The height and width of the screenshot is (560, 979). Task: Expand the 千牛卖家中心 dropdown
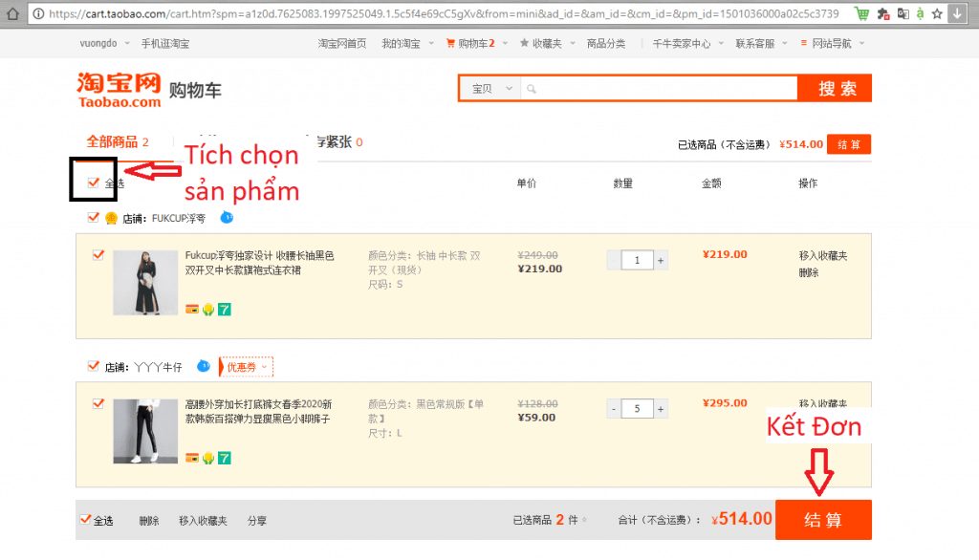point(687,43)
